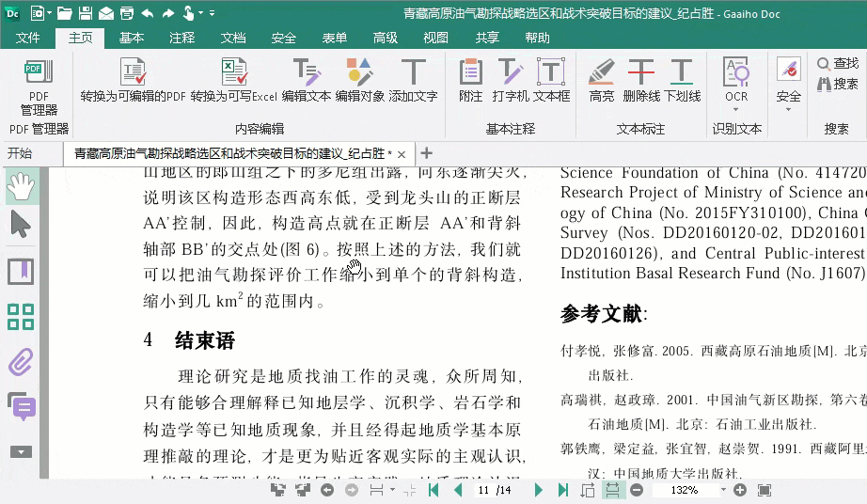Activate the arrow Select tool in sidebar
Screen dimensions: 867x504
point(21,225)
